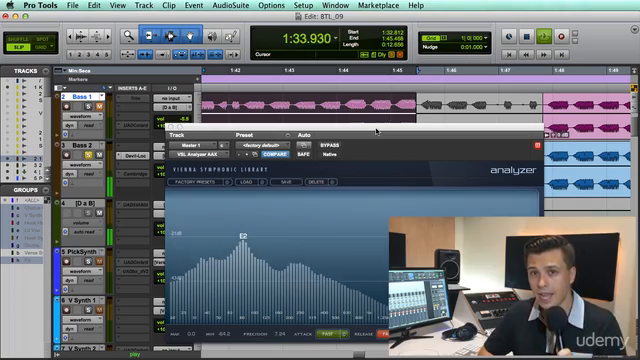Screen dimensions: 640x360
Task: Open the Apple menu
Action: (10, 5)
